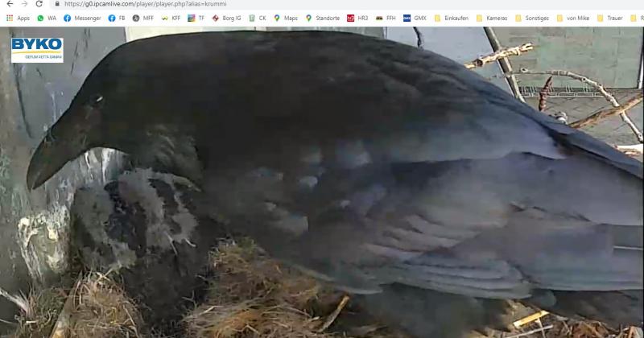
Task: Expand the Sonstiges bookmarks folder
Action: click(x=532, y=18)
